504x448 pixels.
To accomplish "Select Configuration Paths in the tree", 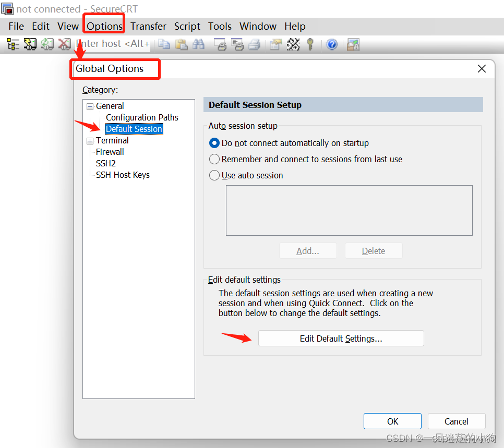I will pos(142,118).
